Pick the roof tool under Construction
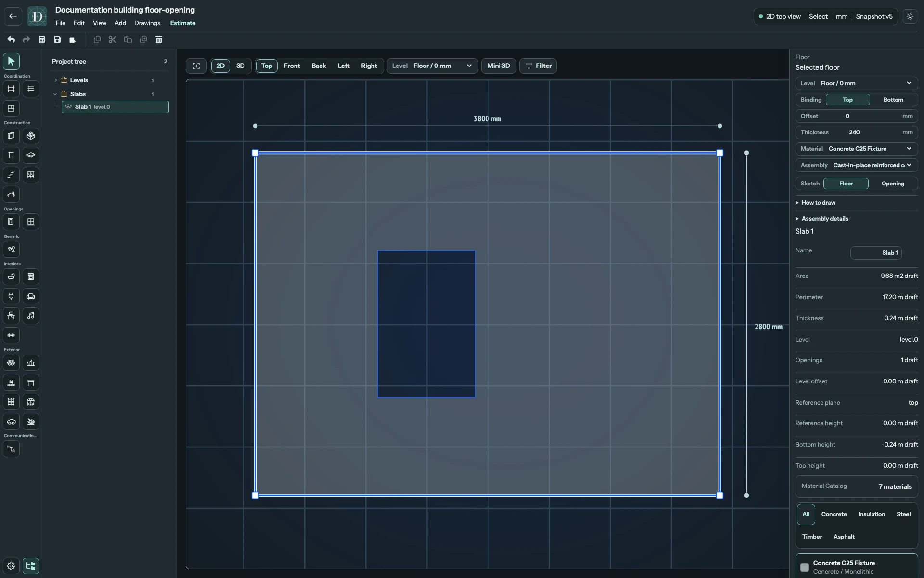Image resolution: width=924 pixels, height=578 pixels. [x=11, y=195]
